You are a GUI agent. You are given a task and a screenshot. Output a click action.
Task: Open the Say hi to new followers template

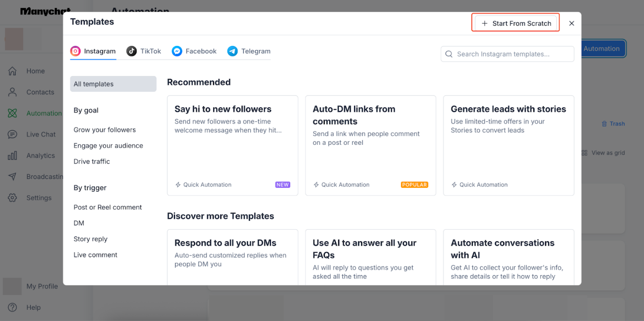pyautogui.click(x=232, y=145)
